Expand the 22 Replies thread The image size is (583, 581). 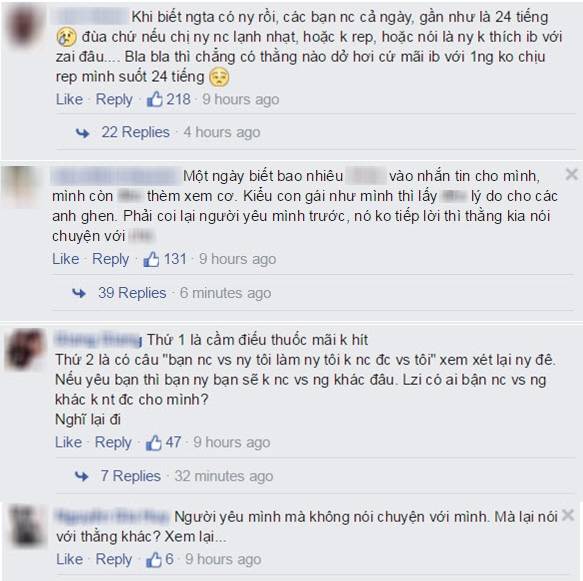(x=135, y=132)
